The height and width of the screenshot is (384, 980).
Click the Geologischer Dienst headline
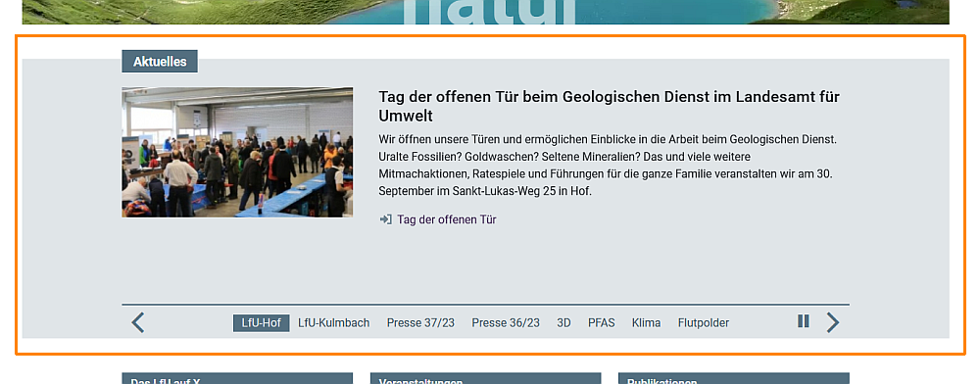tap(609, 106)
